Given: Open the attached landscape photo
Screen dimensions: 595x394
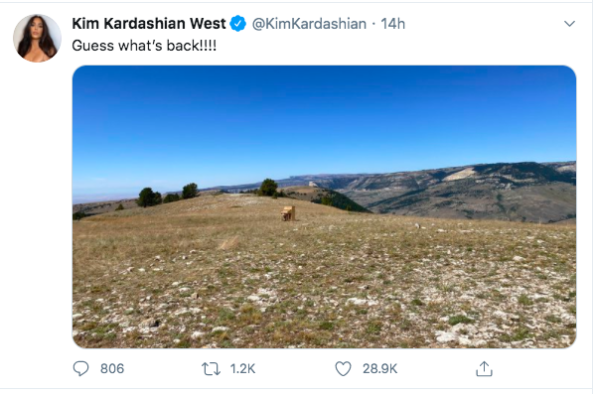Looking at the screenshot, I should pyautogui.click(x=324, y=207).
